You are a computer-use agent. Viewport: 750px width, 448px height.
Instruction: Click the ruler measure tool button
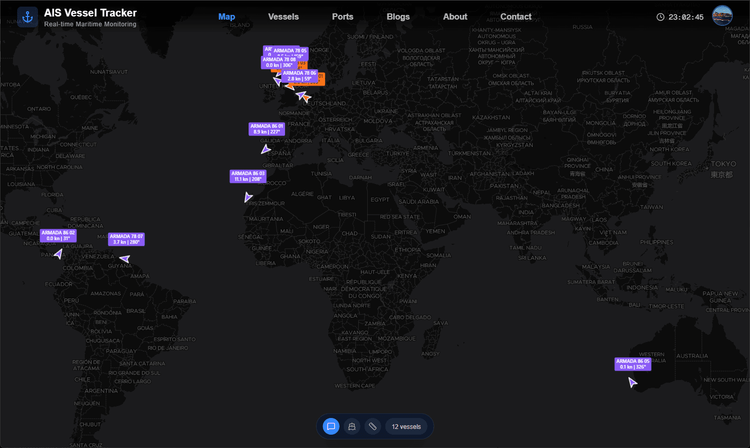[373, 426]
